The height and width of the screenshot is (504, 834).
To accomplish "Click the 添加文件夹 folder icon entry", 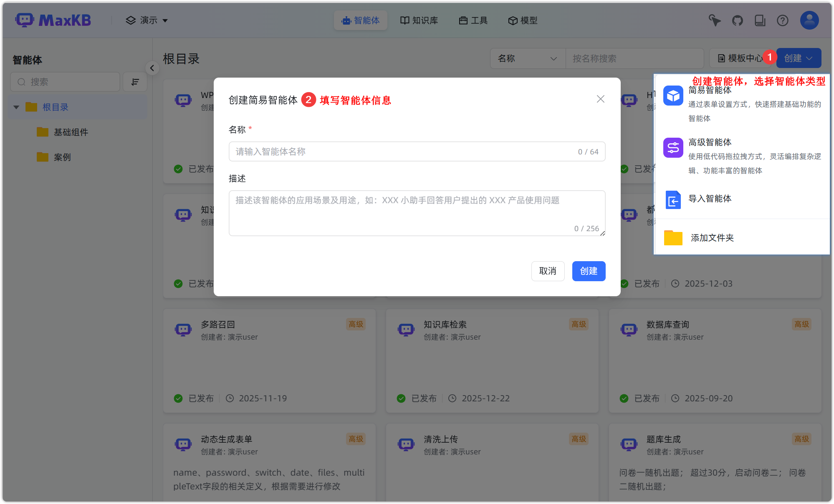I will coord(673,238).
